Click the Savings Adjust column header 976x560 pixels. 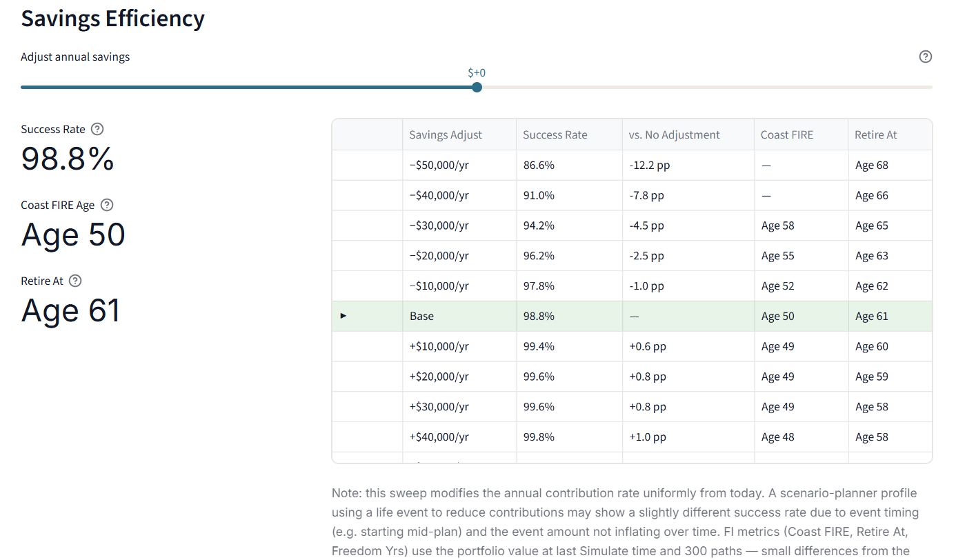pyautogui.click(x=446, y=134)
